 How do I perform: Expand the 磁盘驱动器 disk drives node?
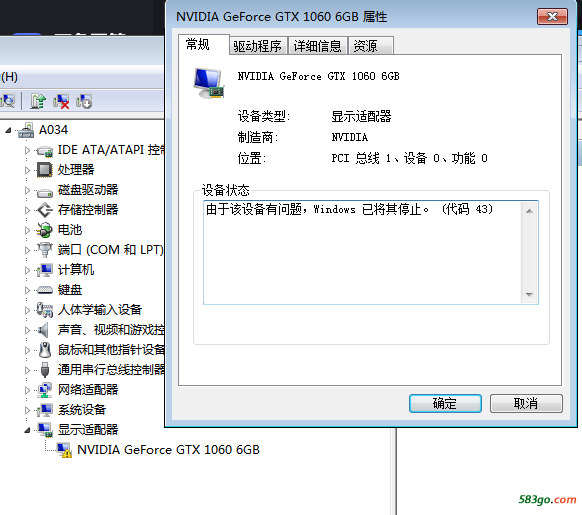27,190
